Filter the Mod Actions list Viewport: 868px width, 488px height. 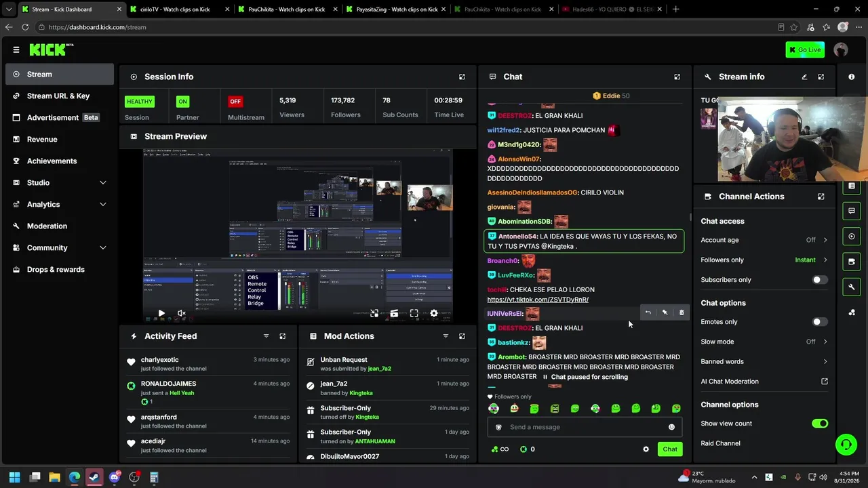tap(446, 336)
